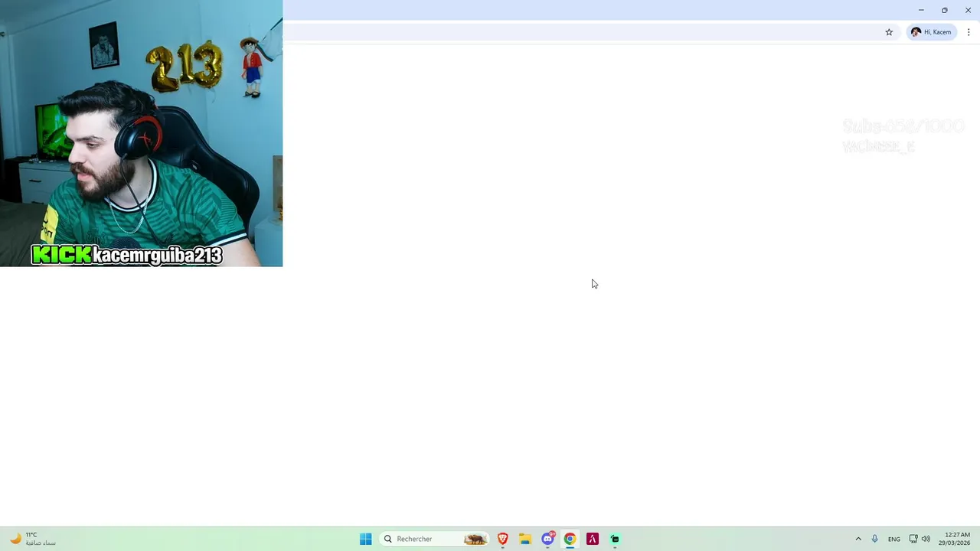Bookmark this page with the star icon
The width and height of the screenshot is (980, 551).
click(x=889, y=32)
